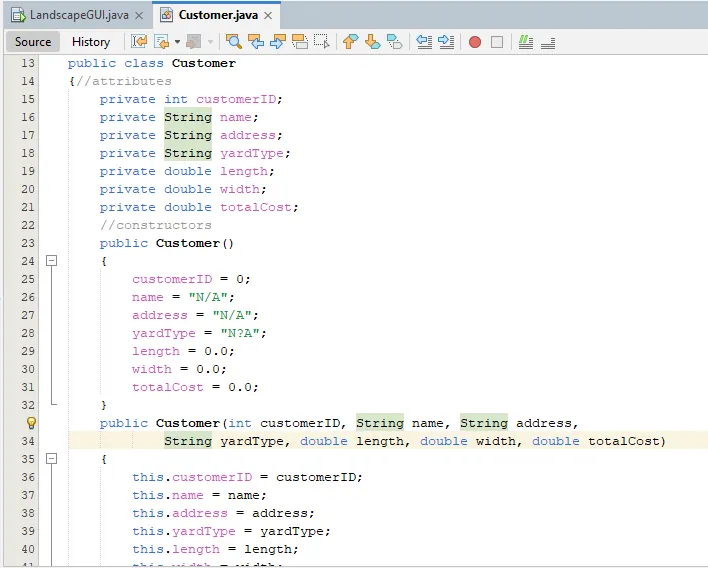The image size is (708, 568).
Task: Click the Forward navigation icon
Action: (194, 42)
